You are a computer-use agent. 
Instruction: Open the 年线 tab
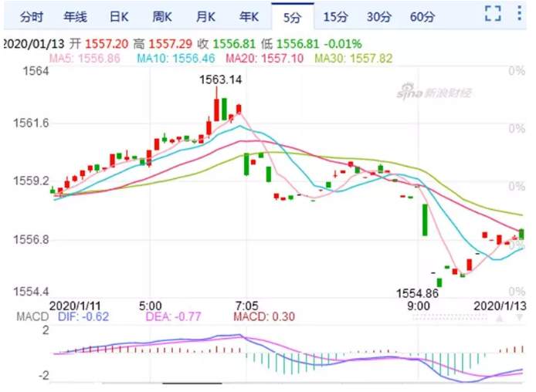click(75, 16)
